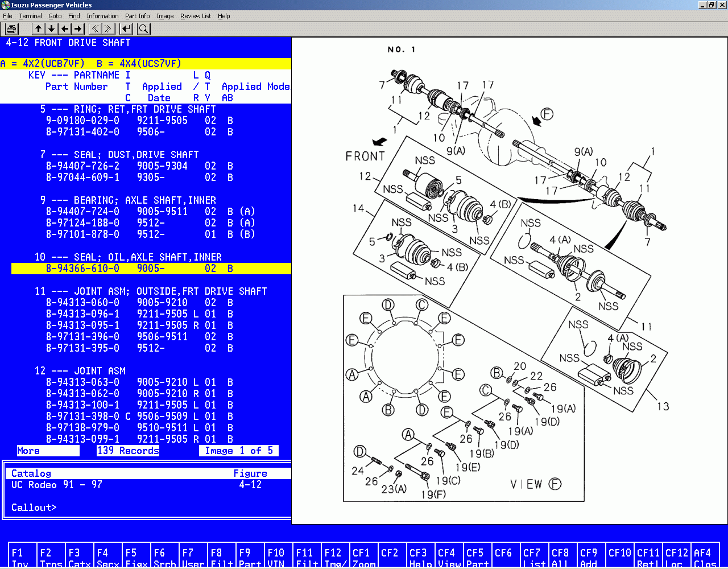Select part number 8-97044-609-1
This screenshot has height=569, width=728.
pyautogui.click(x=82, y=178)
